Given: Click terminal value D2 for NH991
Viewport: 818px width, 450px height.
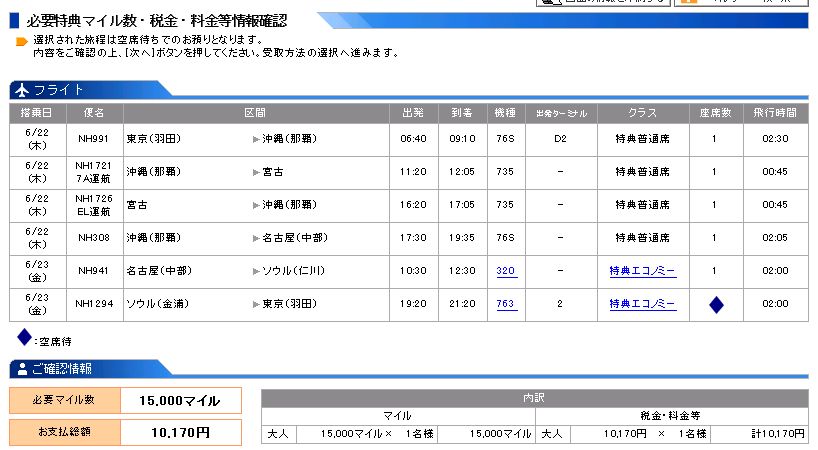Looking at the screenshot, I should pyautogui.click(x=560, y=139).
